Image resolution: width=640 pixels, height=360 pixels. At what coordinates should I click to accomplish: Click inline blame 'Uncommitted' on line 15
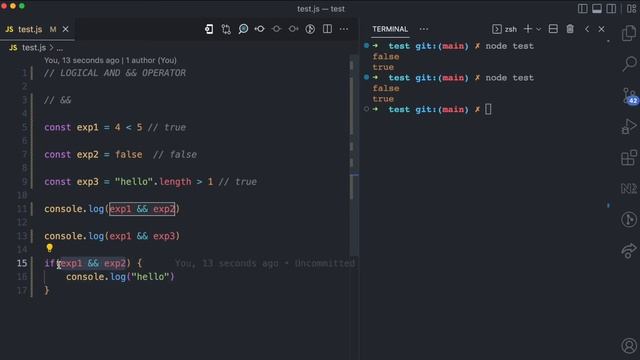[324, 263]
